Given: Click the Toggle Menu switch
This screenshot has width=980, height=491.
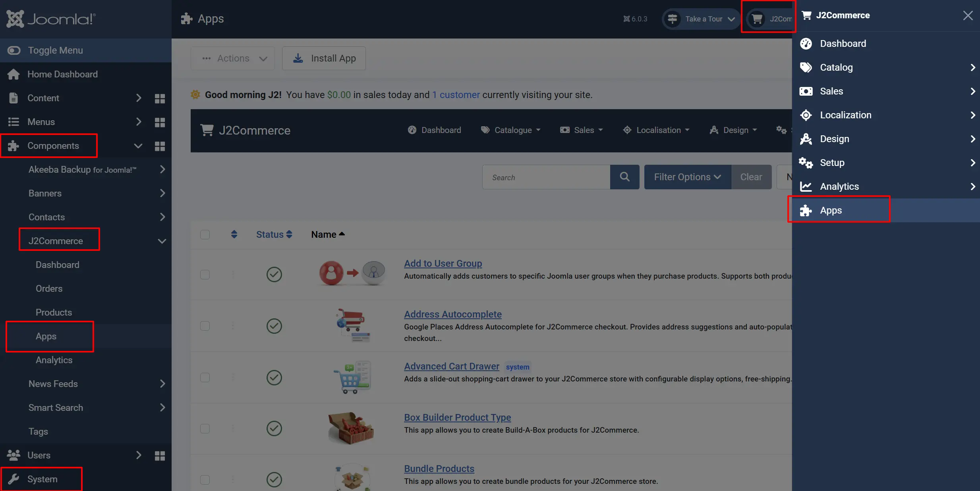Looking at the screenshot, I should (14, 50).
